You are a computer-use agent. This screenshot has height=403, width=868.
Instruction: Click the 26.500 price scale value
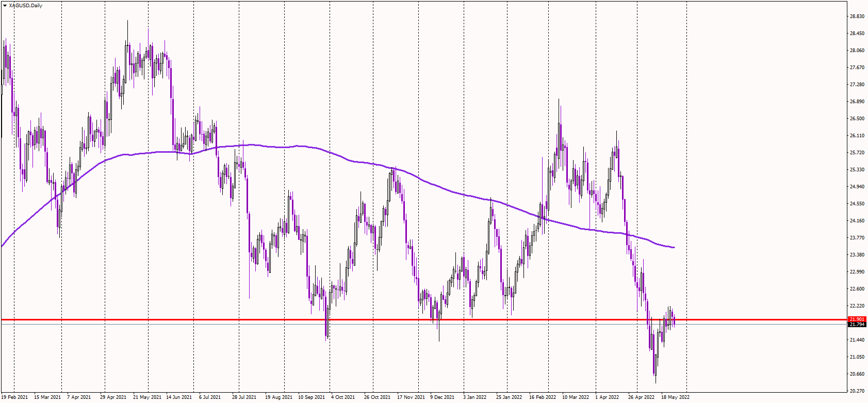(x=857, y=119)
